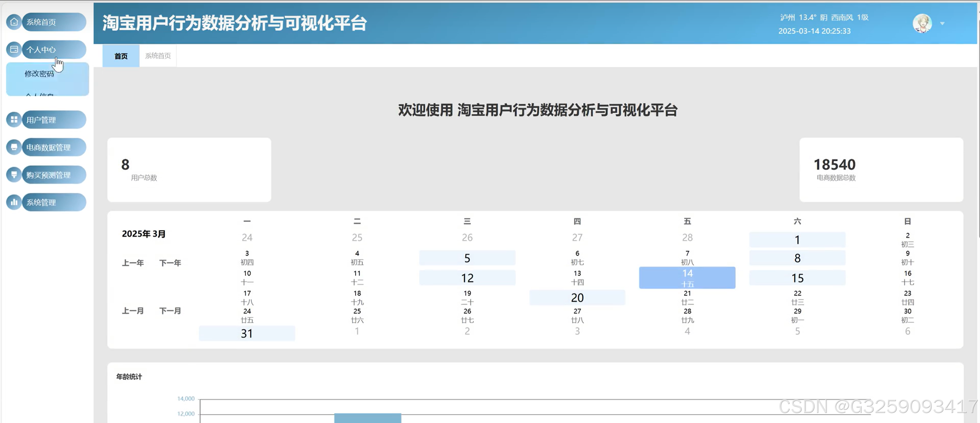Collapse the 个人中心 sidebar menu
Screen dimensions: 980x423
pyautogui.click(x=54, y=49)
